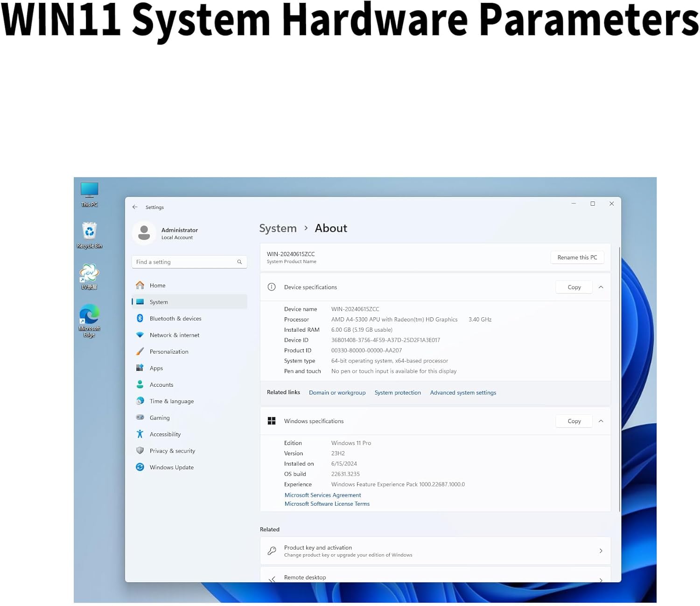The width and height of the screenshot is (700, 606).
Task: Maximize the Settings window
Action: (593, 204)
